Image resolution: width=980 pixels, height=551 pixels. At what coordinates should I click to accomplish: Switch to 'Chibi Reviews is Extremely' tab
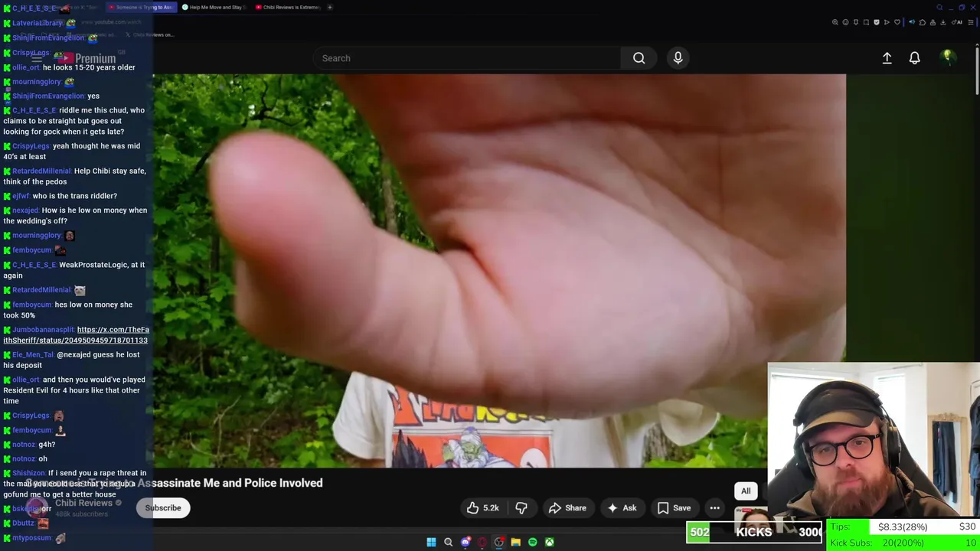pyautogui.click(x=287, y=7)
